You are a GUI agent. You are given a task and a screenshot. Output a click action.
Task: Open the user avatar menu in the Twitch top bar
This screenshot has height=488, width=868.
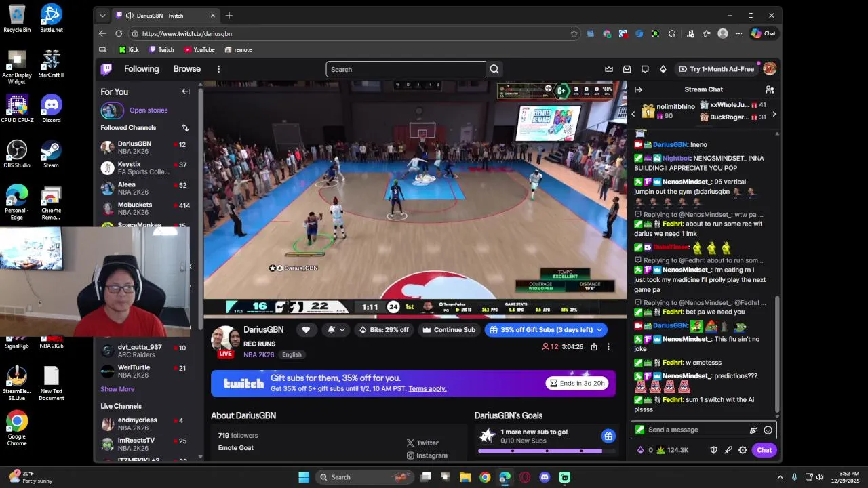[770, 68]
